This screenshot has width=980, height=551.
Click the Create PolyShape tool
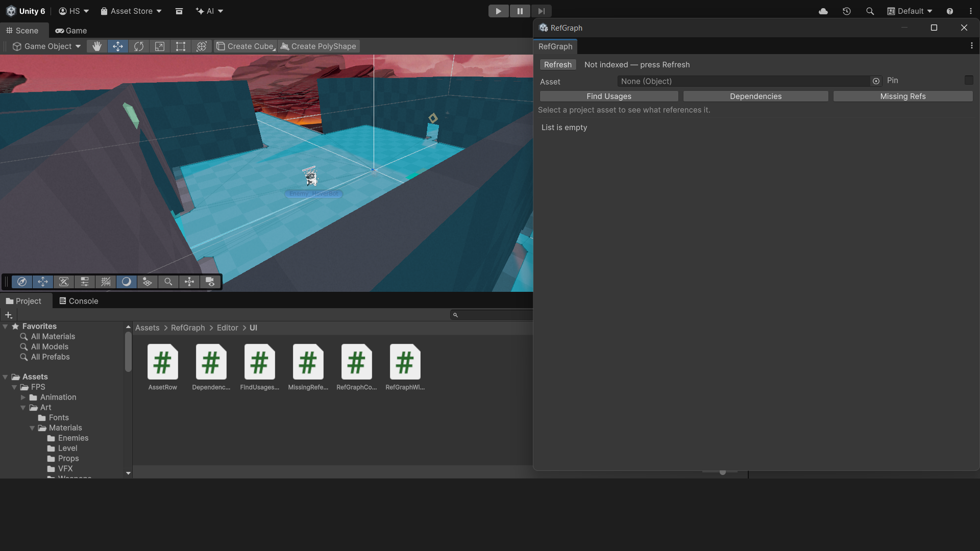(318, 46)
